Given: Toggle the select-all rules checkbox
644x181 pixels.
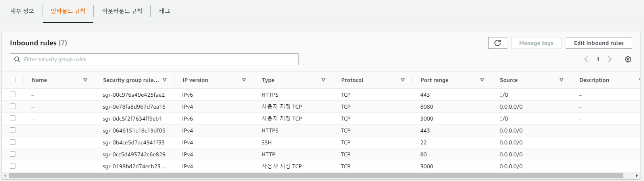Looking at the screenshot, I should [x=13, y=80].
